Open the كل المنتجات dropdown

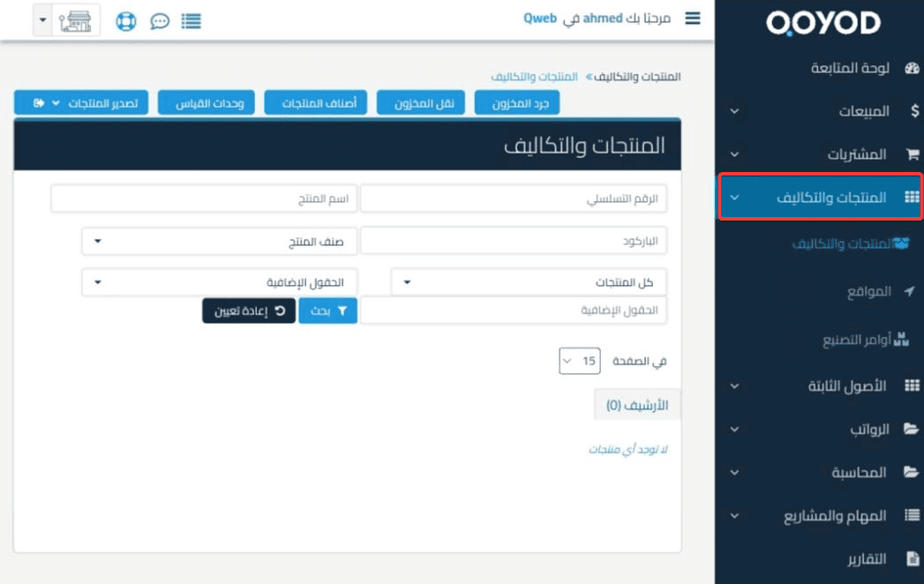(x=529, y=282)
